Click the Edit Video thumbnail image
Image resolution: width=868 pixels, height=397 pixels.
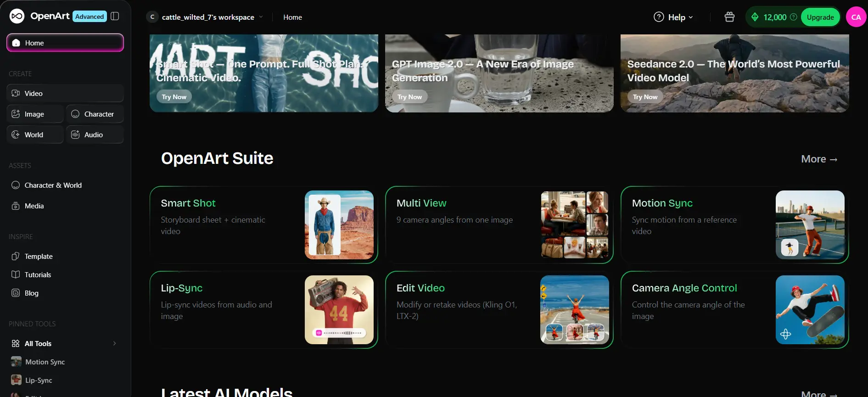[575, 310]
